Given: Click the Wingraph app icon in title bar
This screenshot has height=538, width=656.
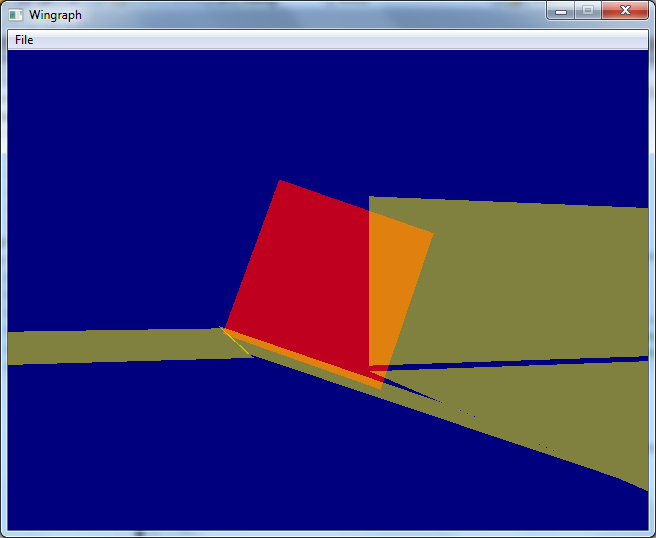Looking at the screenshot, I should pos(16,15).
